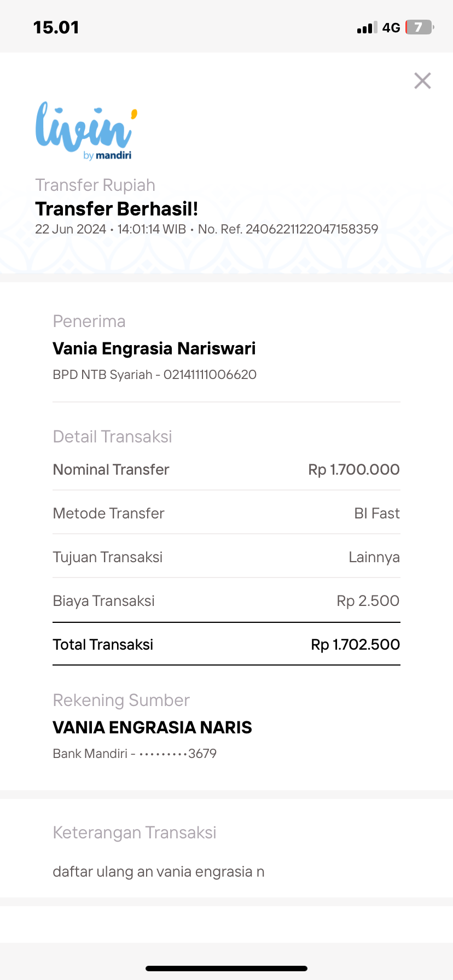453x980 pixels.
Task: Tap the cellular signal strength bars
Action: (x=367, y=28)
